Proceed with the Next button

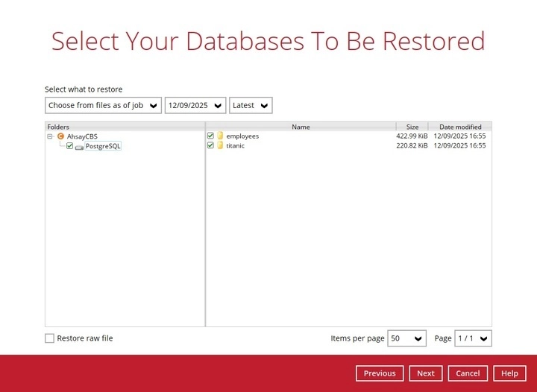click(426, 373)
